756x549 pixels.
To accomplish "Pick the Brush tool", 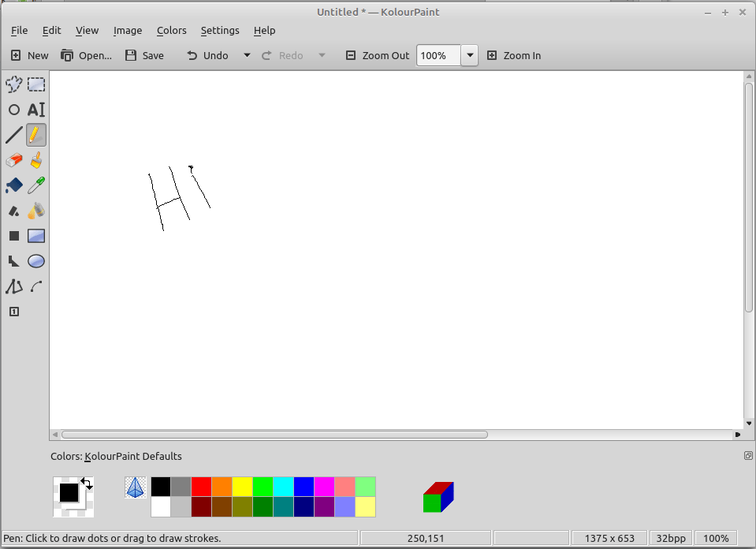I will 36,160.
